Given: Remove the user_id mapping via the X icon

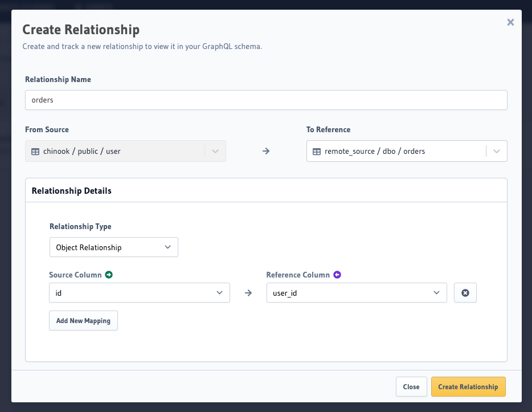Looking at the screenshot, I should pyautogui.click(x=465, y=292).
